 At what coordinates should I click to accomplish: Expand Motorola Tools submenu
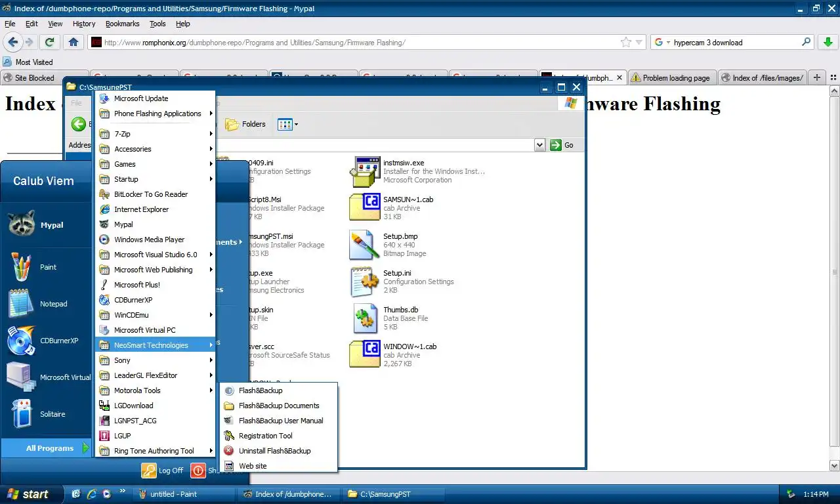(x=156, y=390)
